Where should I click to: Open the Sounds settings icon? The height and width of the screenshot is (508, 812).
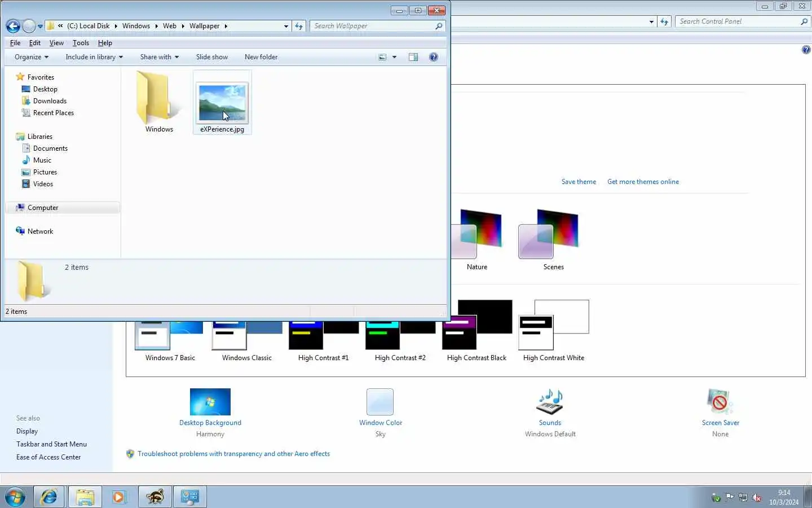550,402
